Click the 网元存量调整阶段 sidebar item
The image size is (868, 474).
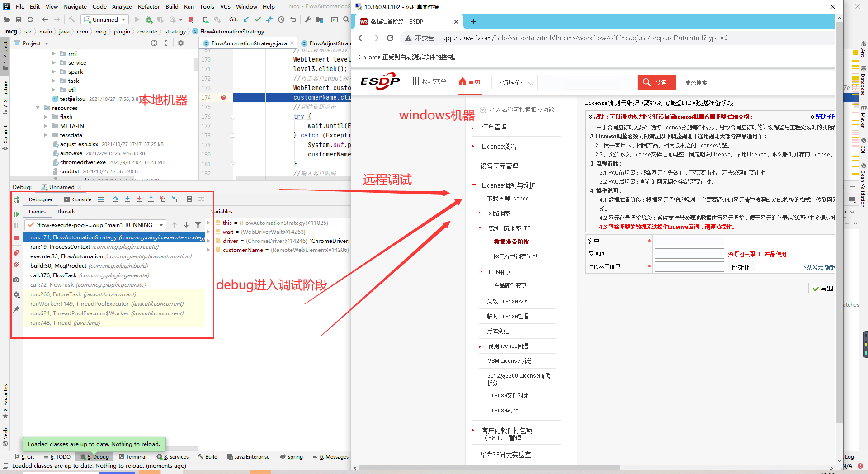[x=515, y=256]
